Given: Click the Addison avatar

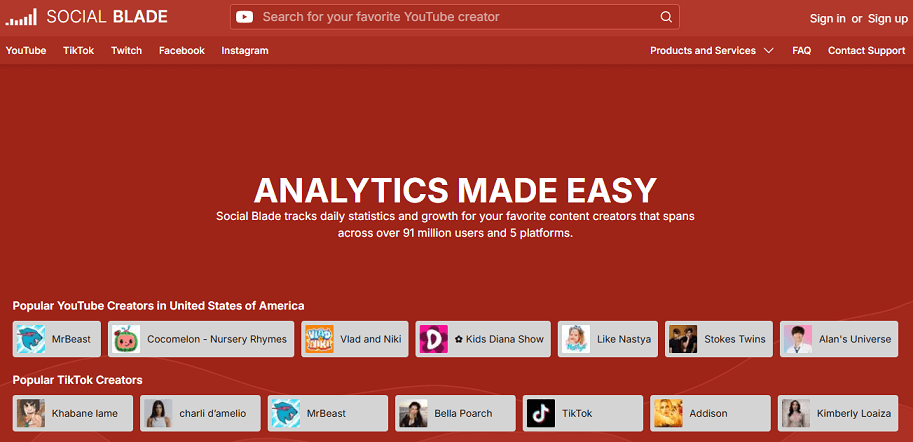Looking at the screenshot, I should coord(668,413).
